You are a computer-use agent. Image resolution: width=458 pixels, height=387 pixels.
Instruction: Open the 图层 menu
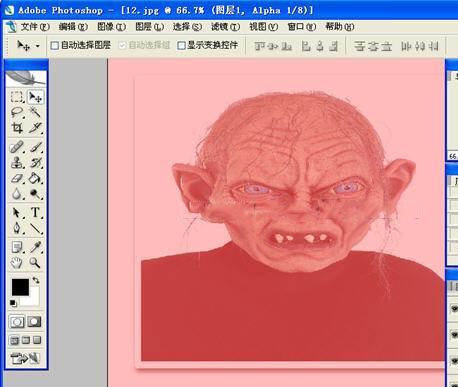149,27
